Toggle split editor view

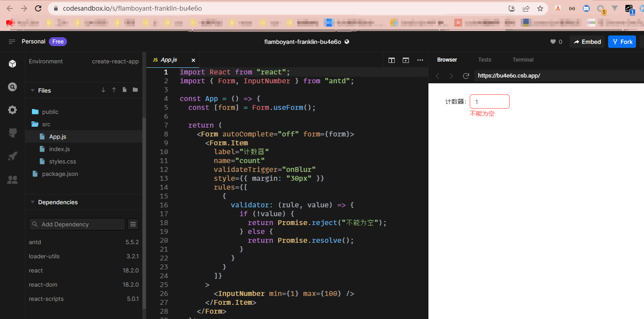391,60
